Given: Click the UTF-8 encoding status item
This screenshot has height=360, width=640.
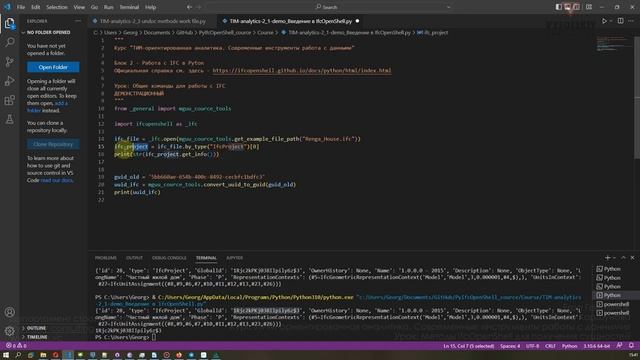Looking at the screenshot, I should click(x=532, y=346).
